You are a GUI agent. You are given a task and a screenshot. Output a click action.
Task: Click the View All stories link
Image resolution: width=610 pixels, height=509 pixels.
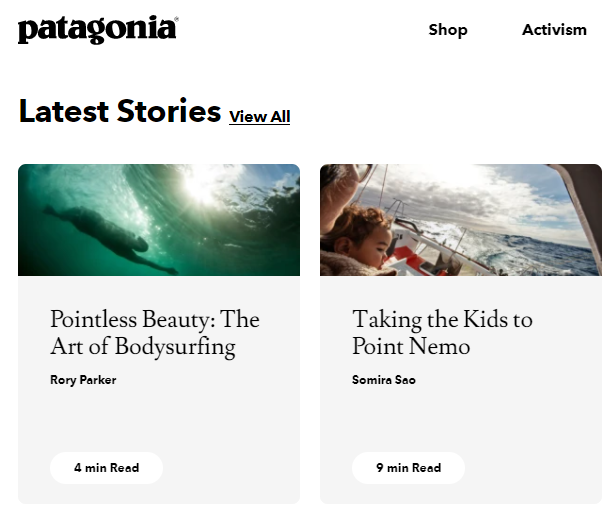(259, 116)
